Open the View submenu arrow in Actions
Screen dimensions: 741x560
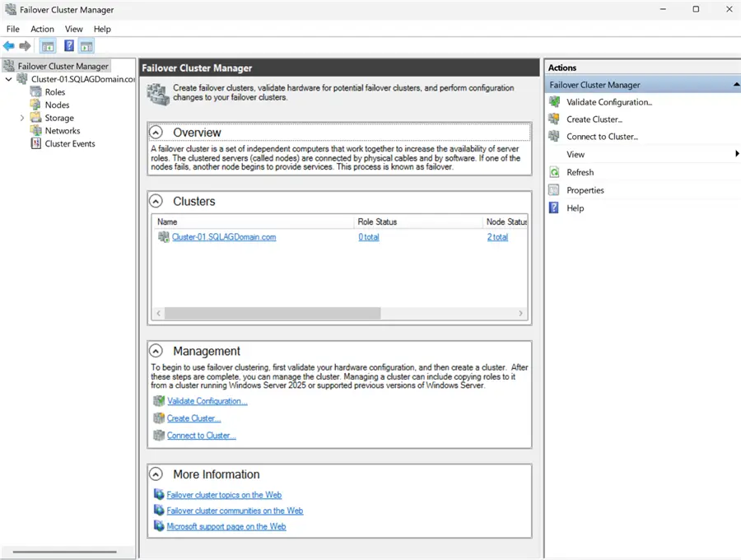pyautogui.click(x=737, y=153)
